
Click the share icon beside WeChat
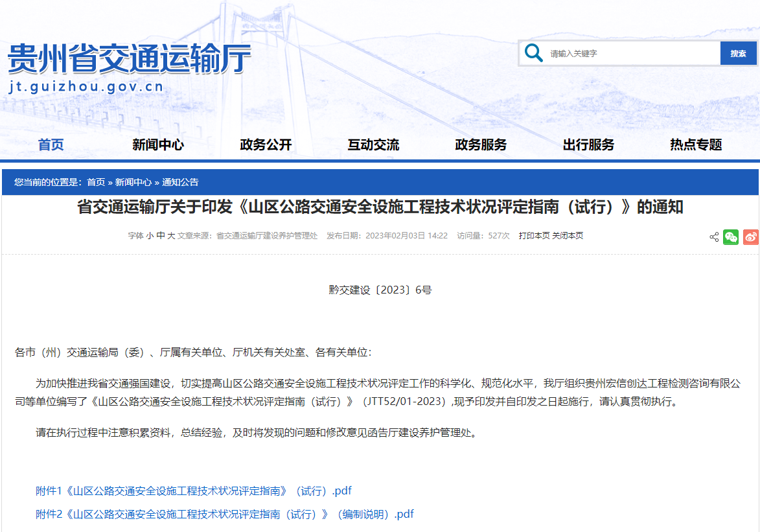714,237
